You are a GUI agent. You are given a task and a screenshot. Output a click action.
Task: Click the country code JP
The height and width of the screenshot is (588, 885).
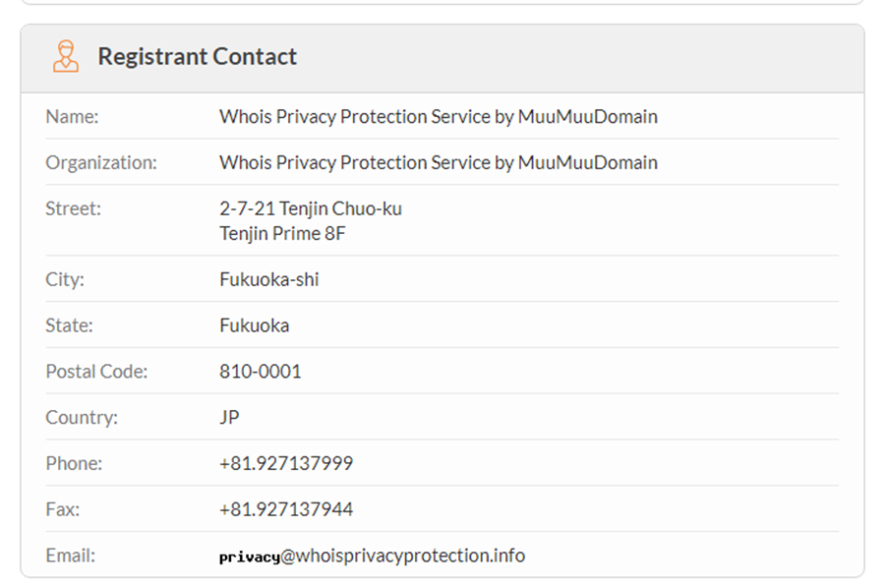point(229,417)
